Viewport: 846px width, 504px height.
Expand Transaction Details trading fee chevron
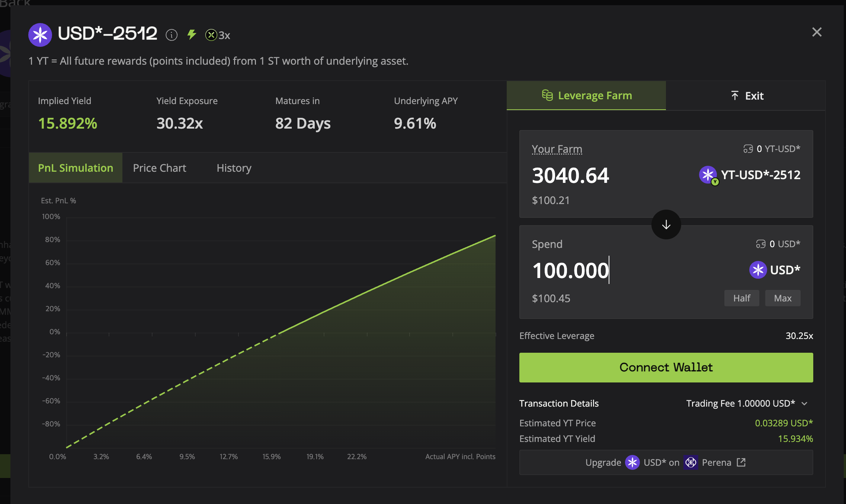[804, 404]
